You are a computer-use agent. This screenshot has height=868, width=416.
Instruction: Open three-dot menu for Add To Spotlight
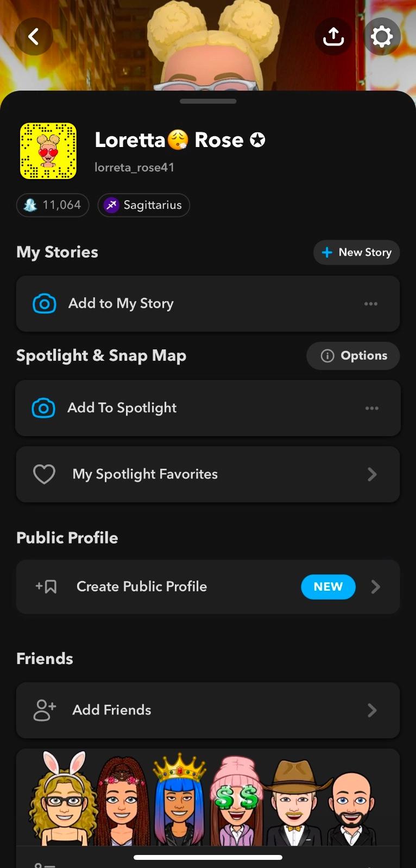point(372,408)
